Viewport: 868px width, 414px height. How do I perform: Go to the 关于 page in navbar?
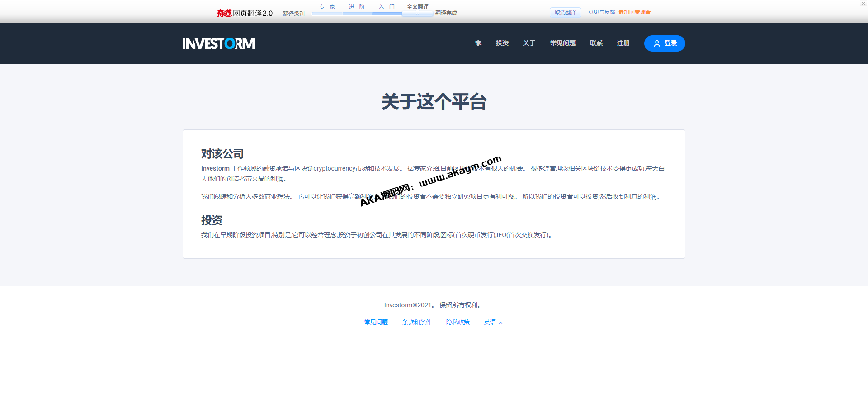click(x=529, y=43)
